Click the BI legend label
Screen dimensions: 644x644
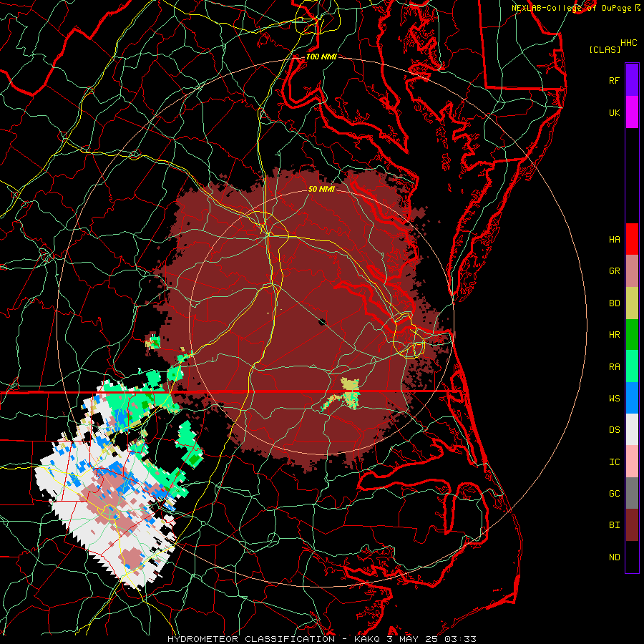coord(614,525)
